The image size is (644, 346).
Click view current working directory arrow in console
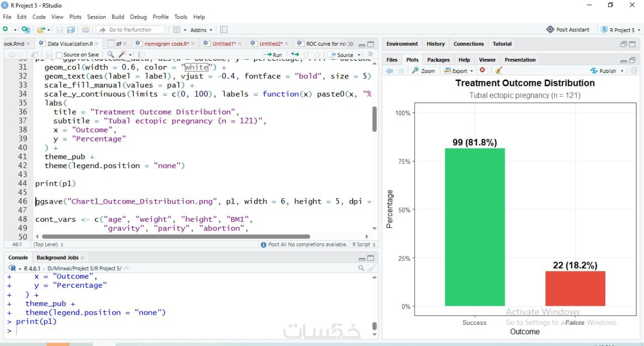126,268
